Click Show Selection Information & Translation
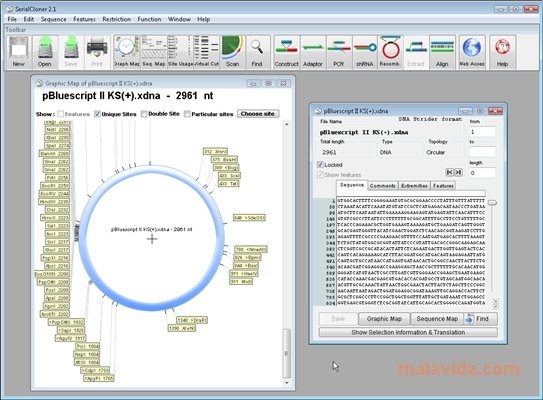 (408, 332)
